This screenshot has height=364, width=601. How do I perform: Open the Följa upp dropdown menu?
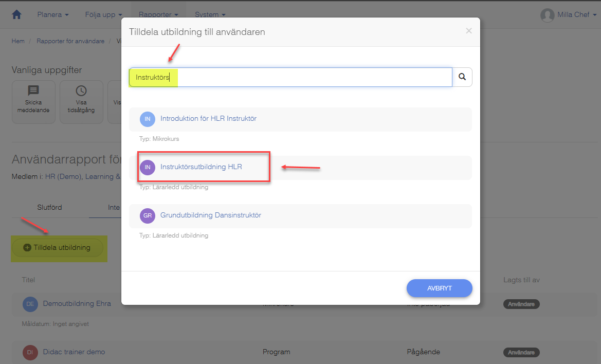point(103,14)
